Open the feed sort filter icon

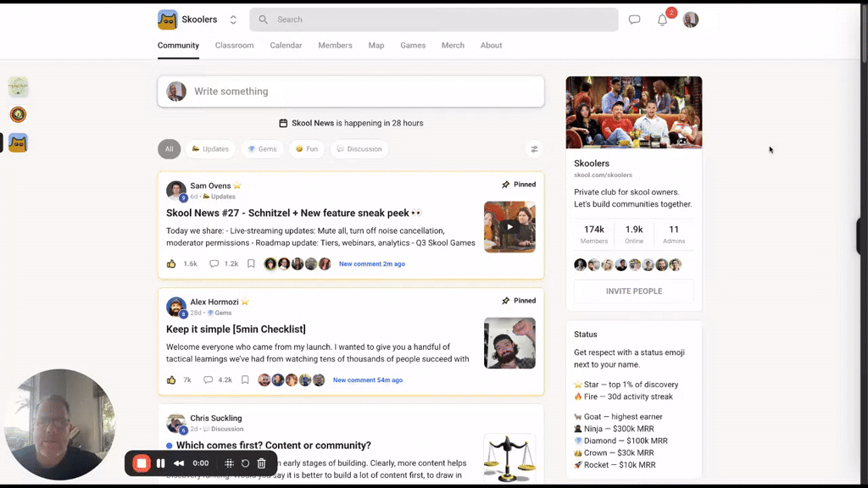tap(534, 149)
